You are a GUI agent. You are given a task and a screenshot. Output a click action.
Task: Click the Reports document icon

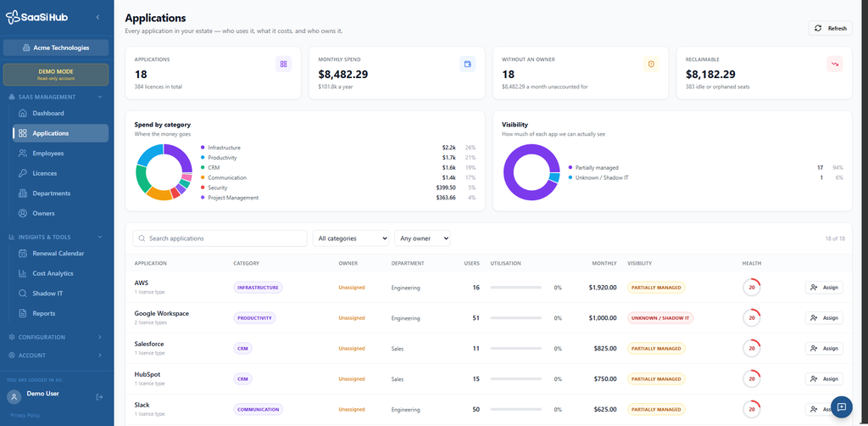[x=23, y=313]
